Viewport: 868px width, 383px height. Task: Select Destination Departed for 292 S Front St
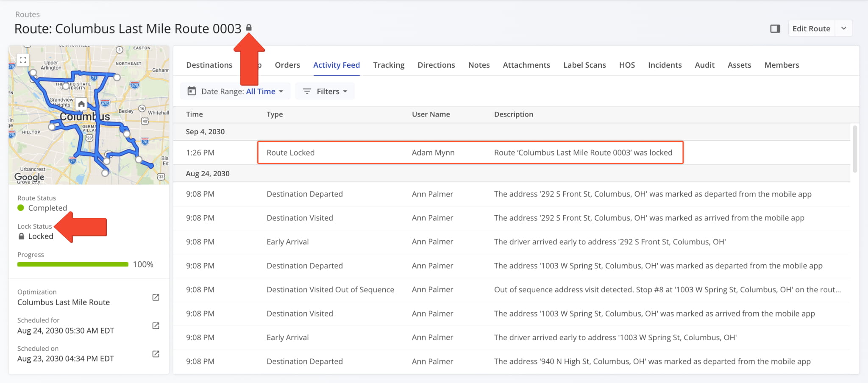pos(512,194)
